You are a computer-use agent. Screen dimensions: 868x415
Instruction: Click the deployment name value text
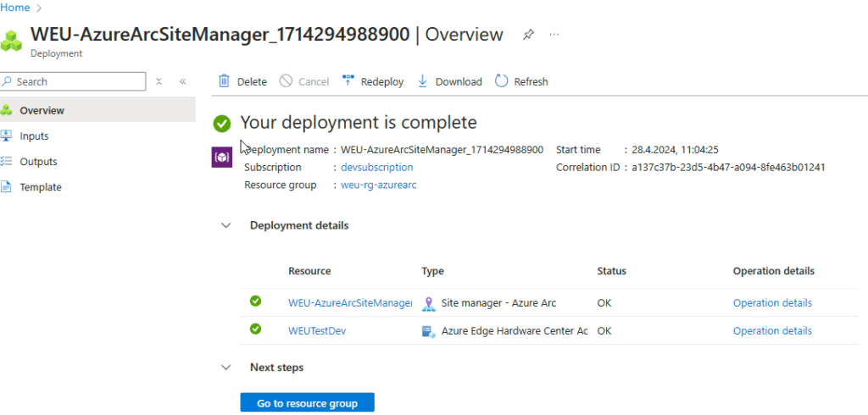tap(442, 149)
